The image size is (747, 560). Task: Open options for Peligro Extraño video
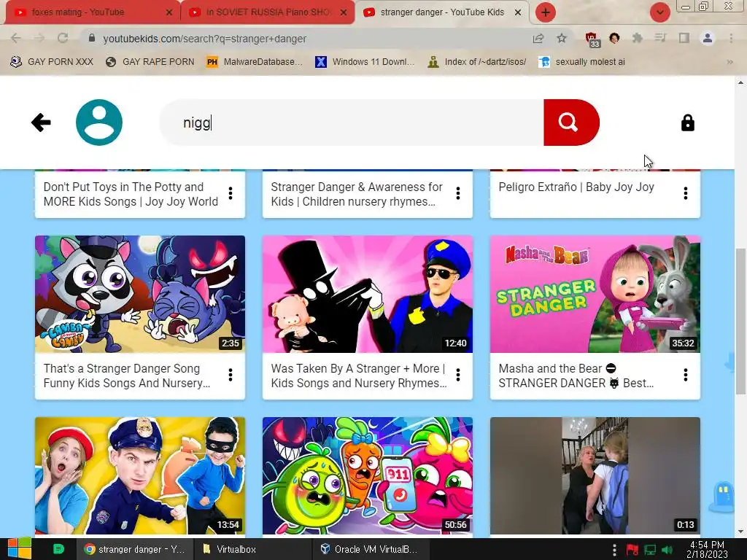point(686,193)
